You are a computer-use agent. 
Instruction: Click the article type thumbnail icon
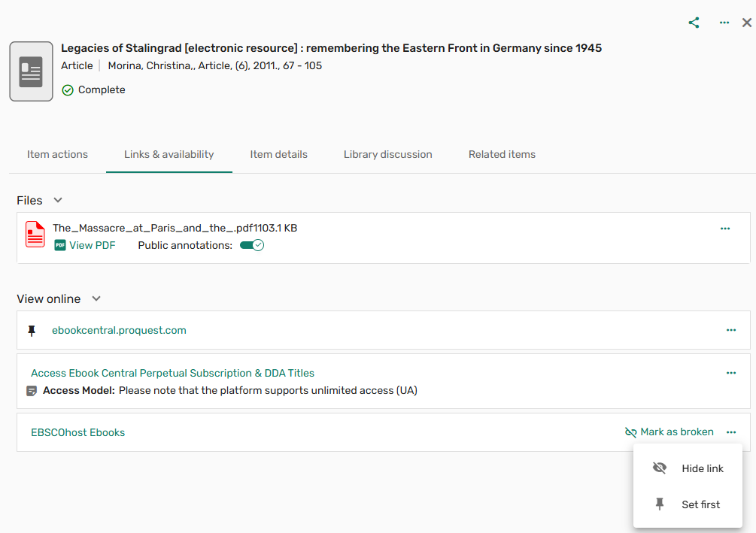(32, 71)
